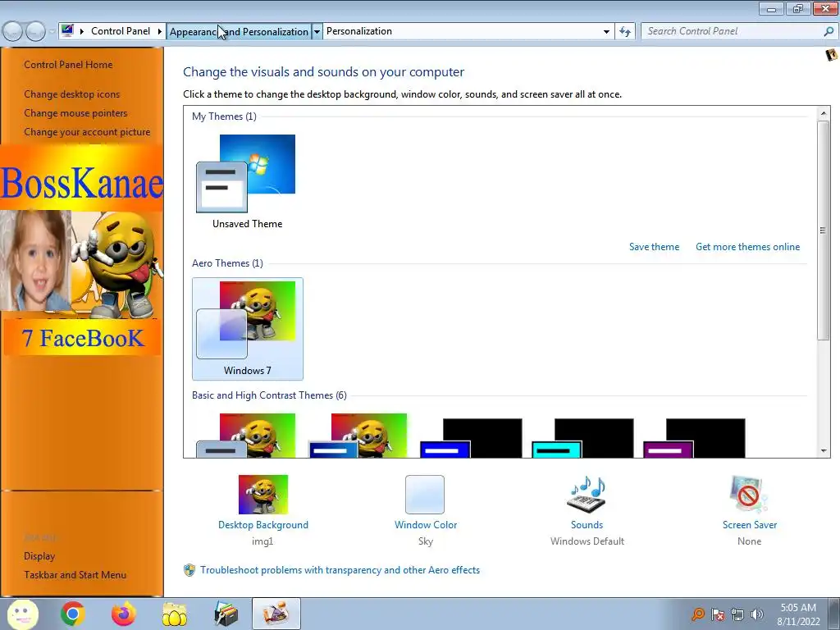Click the active Personalization taskbar button
This screenshot has width=840, height=630.
tap(276, 614)
